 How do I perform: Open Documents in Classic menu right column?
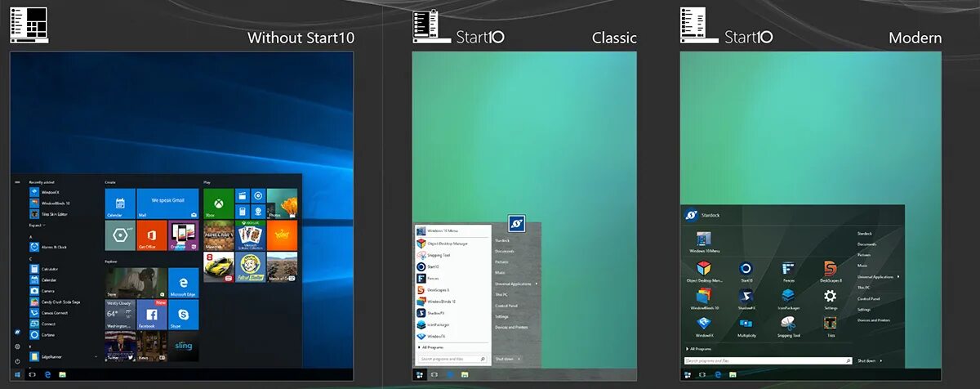(504, 251)
